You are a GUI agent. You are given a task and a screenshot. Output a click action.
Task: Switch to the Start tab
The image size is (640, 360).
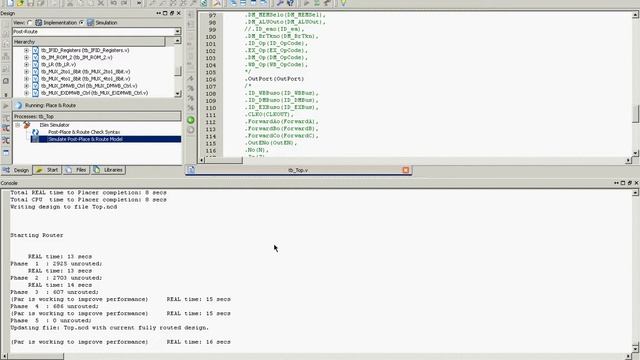47,170
